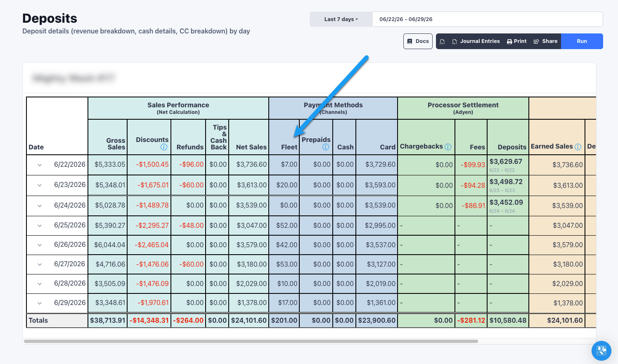Click deposit amount $3,629.67

[506, 161]
